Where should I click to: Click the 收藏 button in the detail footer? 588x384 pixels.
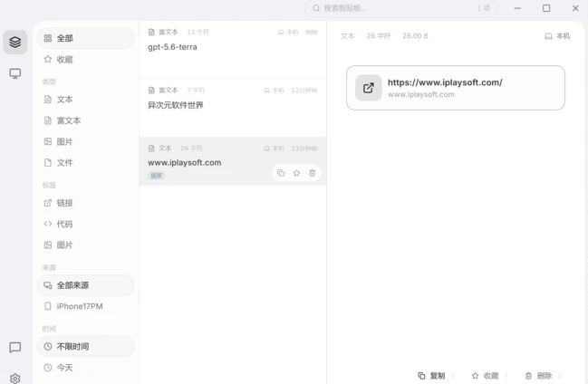coord(486,376)
